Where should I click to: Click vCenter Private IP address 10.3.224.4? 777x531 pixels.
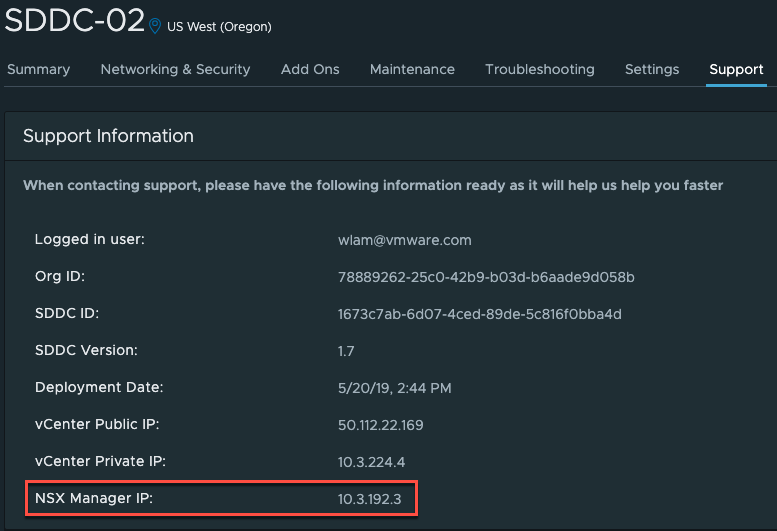click(372, 462)
